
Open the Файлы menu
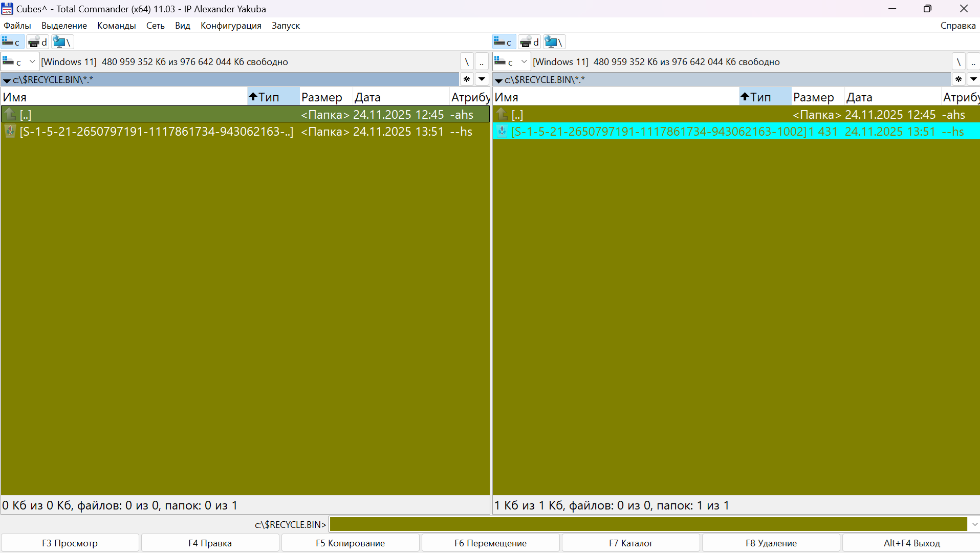[17, 26]
